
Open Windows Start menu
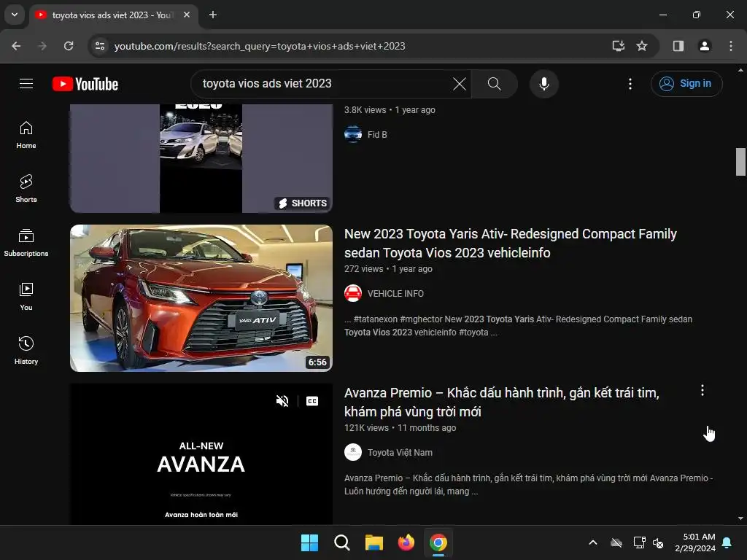point(309,542)
